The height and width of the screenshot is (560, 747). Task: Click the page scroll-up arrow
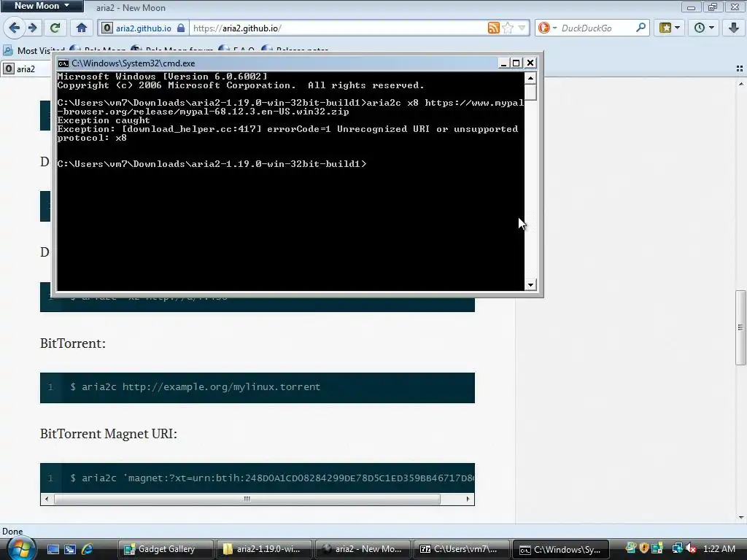741,84
